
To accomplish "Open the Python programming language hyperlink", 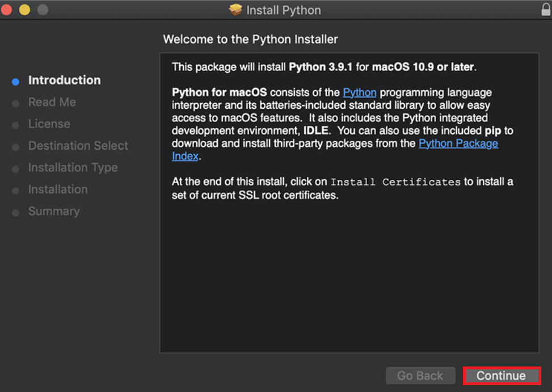I will 359,92.
